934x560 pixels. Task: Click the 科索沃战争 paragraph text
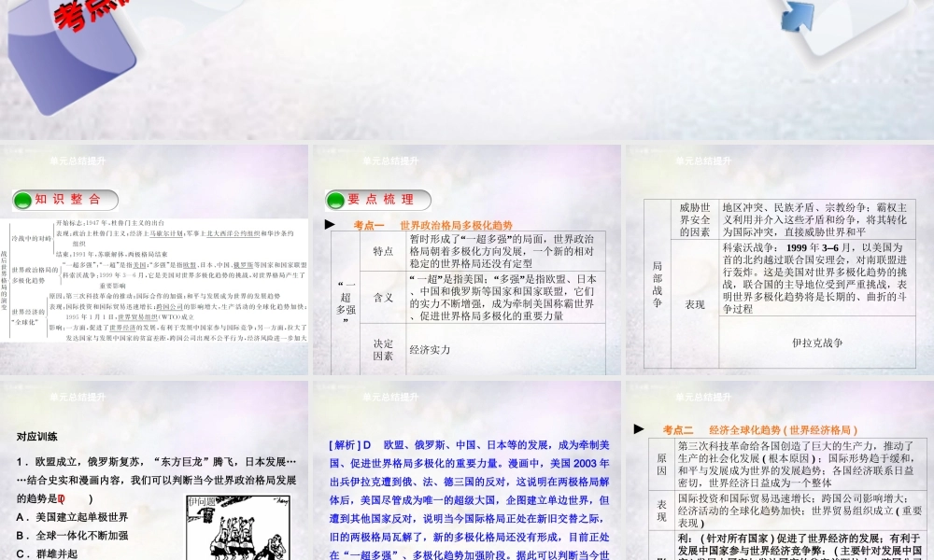[814, 278]
